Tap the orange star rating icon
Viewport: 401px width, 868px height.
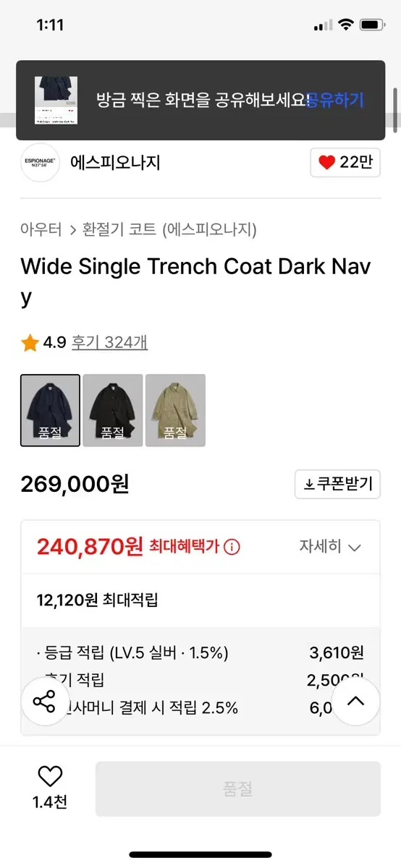point(30,343)
